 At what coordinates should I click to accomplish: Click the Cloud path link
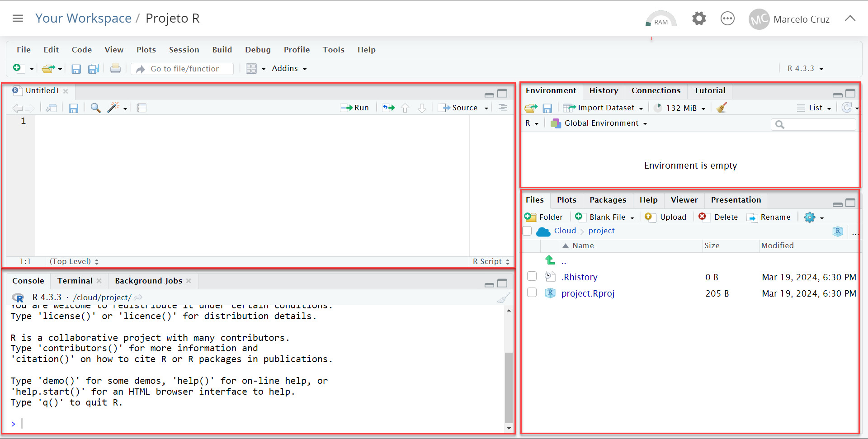click(565, 231)
